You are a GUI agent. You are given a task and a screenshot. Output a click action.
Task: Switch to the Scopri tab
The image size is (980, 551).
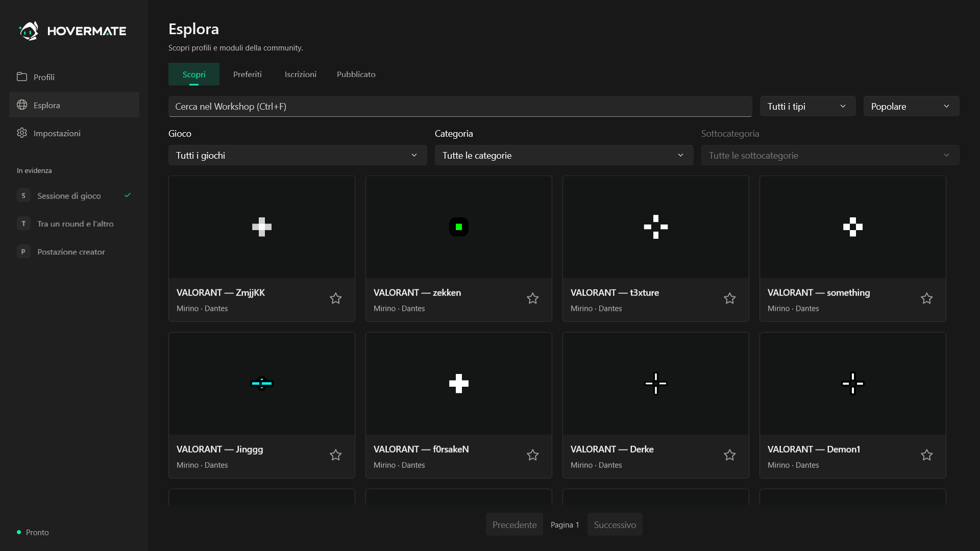[194, 74]
